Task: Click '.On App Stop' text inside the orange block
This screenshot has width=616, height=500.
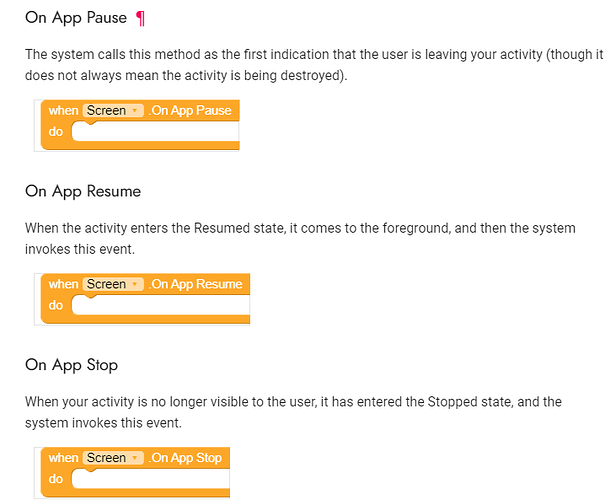Action: pos(186,458)
